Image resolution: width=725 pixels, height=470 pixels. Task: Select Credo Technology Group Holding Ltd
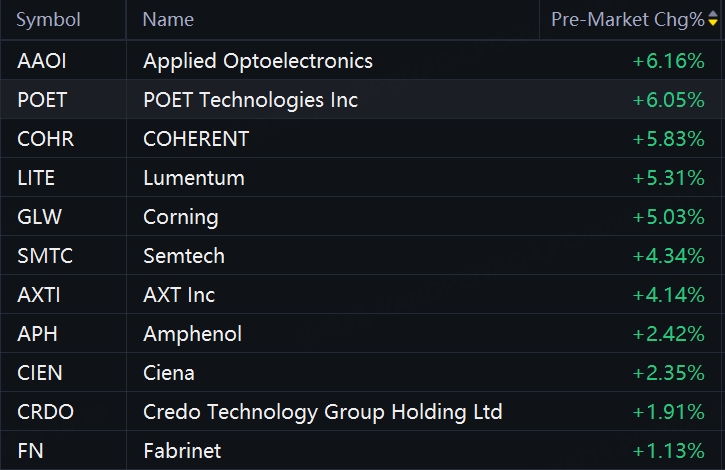(x=323, y=412)
